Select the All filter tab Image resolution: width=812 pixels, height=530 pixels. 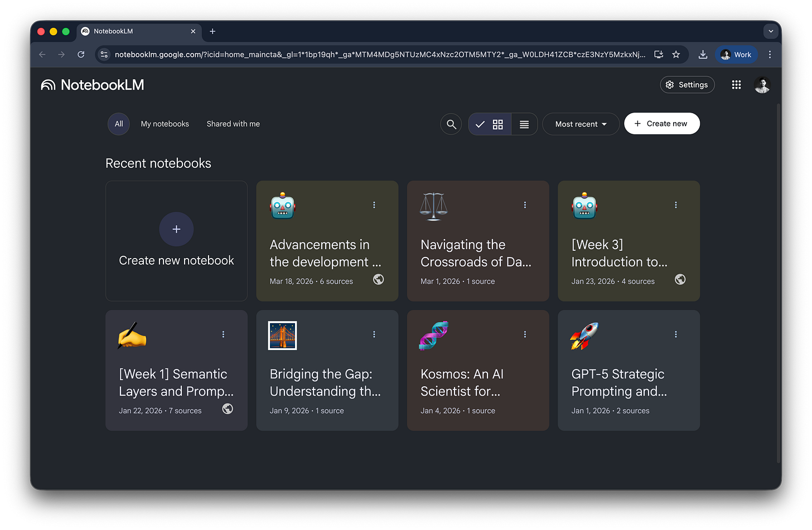coord(119,124)
